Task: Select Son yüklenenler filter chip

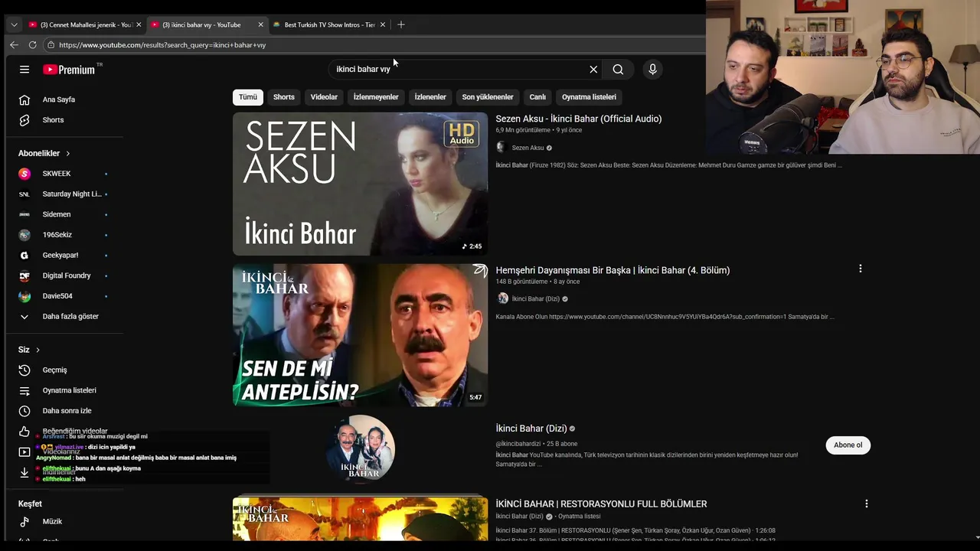Action: (x=488, y=97)
